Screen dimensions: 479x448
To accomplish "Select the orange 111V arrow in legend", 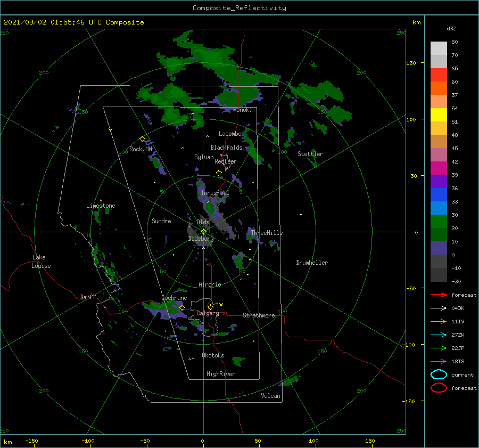I will tap(439, 321).
